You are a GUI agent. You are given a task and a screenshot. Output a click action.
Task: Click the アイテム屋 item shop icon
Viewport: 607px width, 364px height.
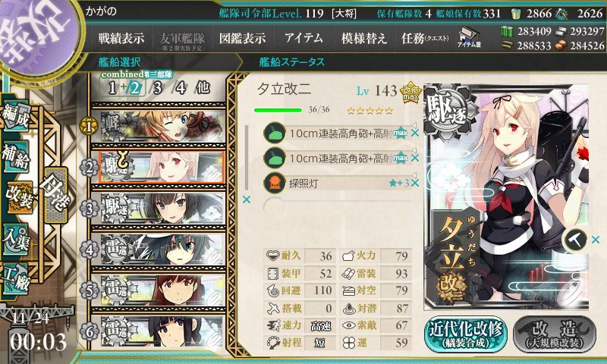click(469, 38)
